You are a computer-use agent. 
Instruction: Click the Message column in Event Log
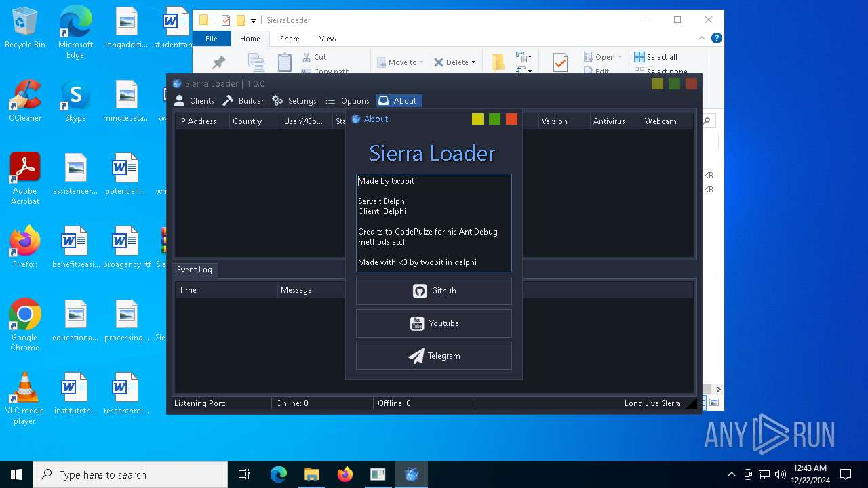pyautogui.click(x=311, y=290)
